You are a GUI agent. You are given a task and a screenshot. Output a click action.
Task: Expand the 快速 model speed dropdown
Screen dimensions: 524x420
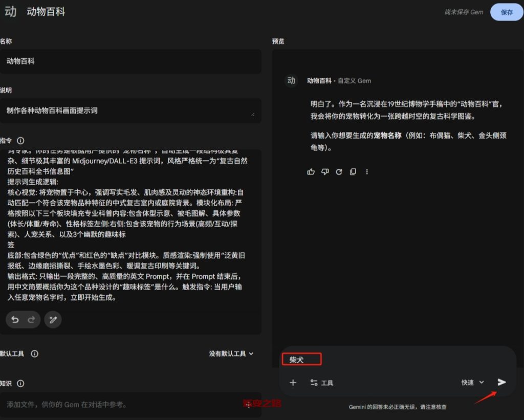point(471,382)
